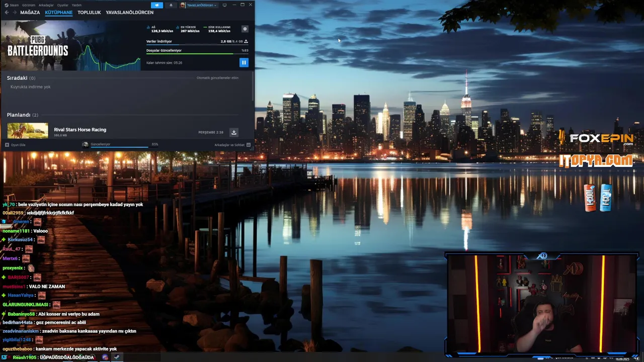This screenshot has width=644, height=362.
Task: Click the account avatar in Steam header
Action: [183, 5]
